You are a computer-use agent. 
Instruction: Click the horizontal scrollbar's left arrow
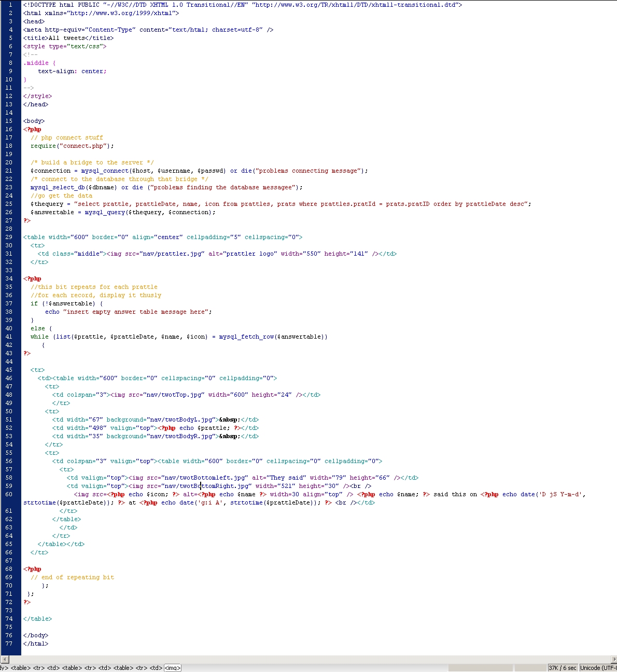point(4,660)
